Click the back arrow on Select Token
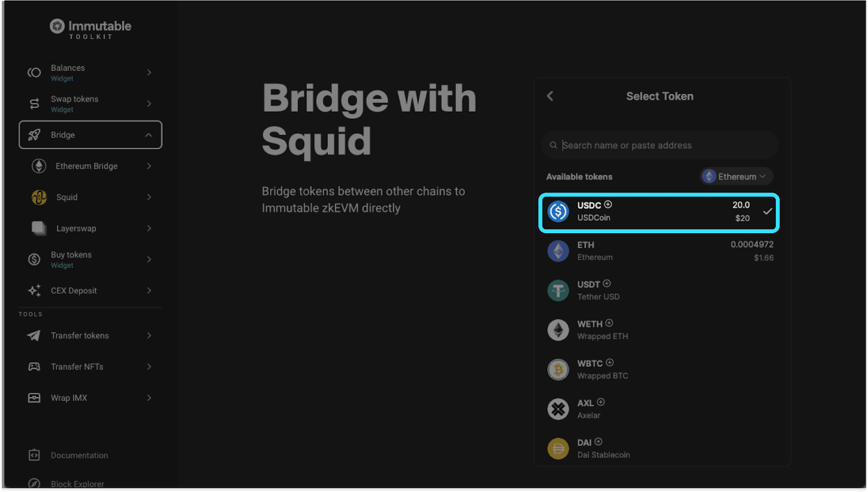 (x=550, y=96)
